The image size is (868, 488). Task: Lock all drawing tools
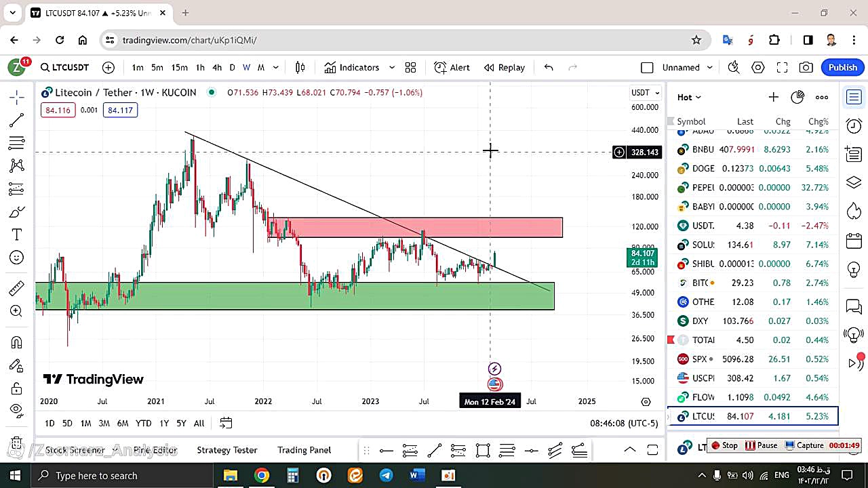(17, 388)
